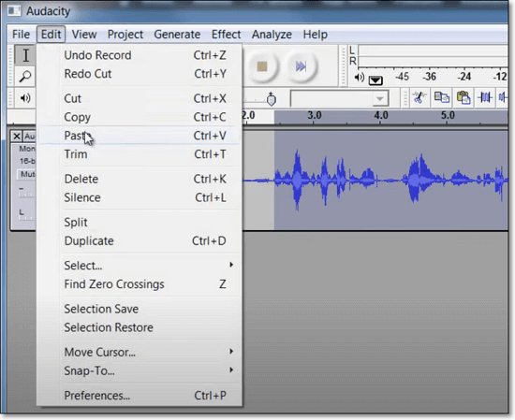Choose Delete from the Edit menu
This screenshot has height=420, width=515.
pyautogui.click(x=140, y=180)
